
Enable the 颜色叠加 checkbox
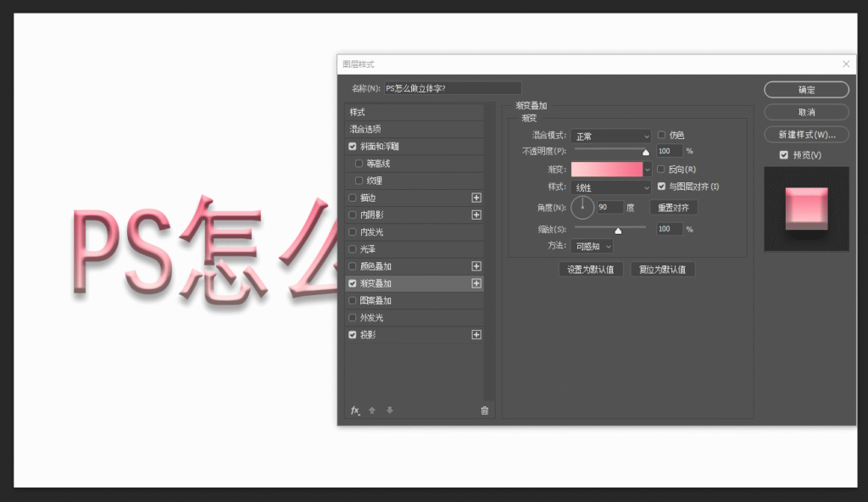(352, 266)
